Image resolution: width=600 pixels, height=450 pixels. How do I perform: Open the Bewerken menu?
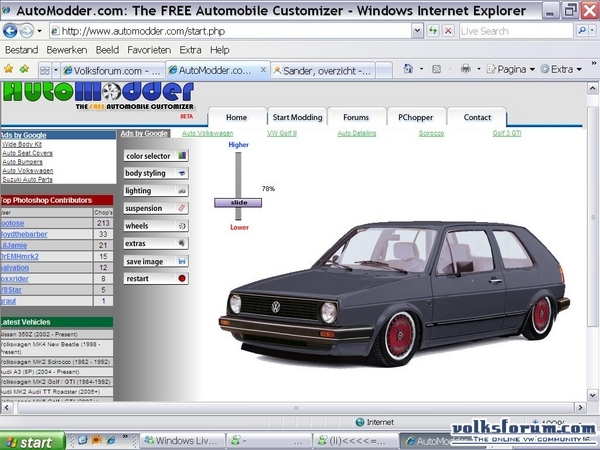67,50
